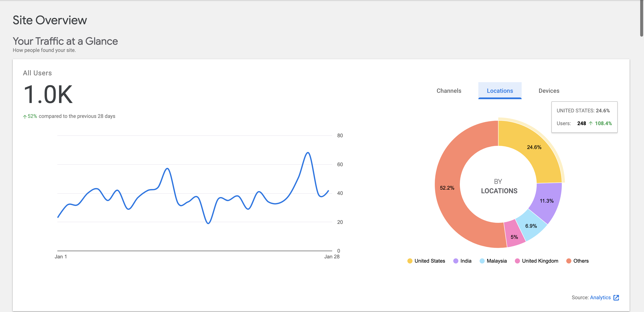Click the United States users tooltip box
This screenshot has height=312, width=644.
tap(584, 117)
